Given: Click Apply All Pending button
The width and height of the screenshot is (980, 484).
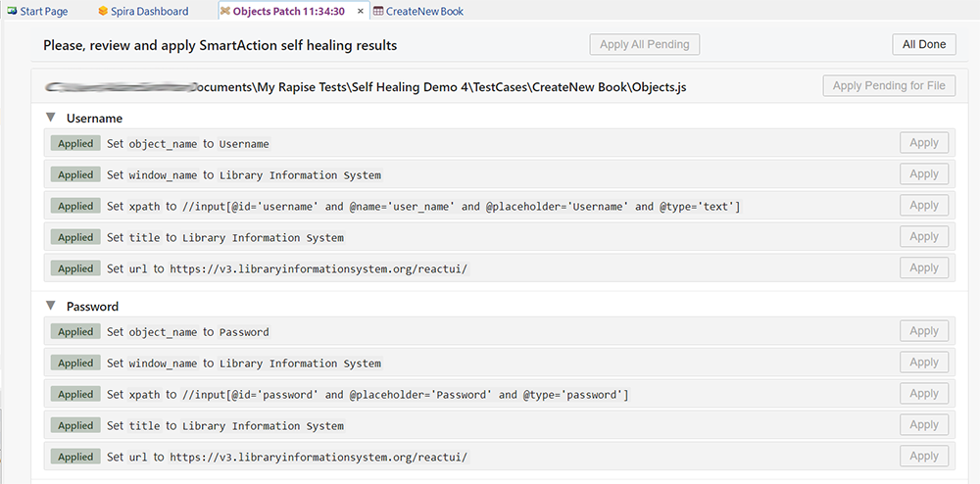Looking at the screenshot, I should (x=644, y=44).
